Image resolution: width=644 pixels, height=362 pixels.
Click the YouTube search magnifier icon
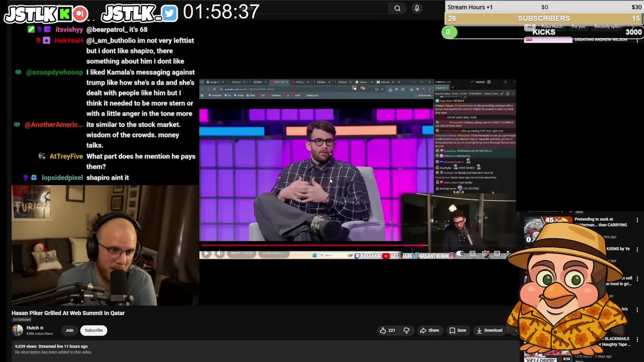click(397, 8)
